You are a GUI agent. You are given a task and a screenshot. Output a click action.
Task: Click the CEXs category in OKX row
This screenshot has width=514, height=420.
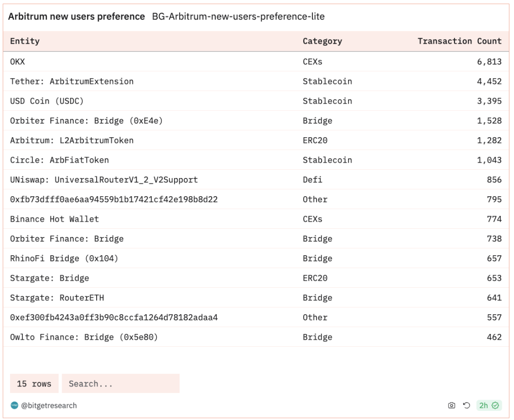(312, 62)
